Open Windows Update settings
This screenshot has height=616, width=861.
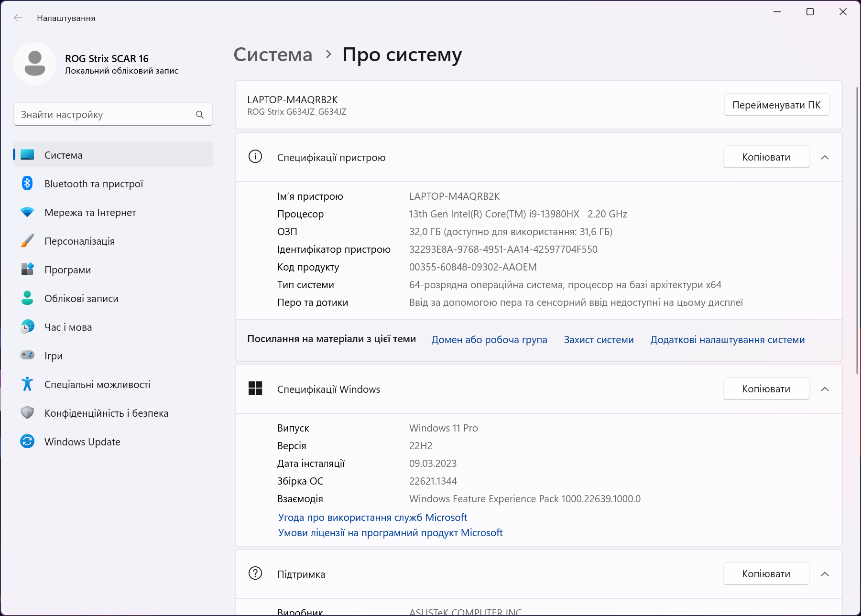pos(113,442)
